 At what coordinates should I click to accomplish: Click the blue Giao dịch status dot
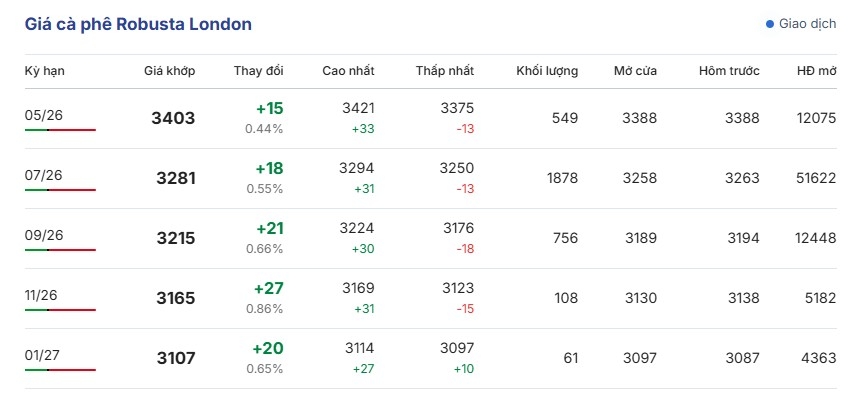click(x=770, y=24)
